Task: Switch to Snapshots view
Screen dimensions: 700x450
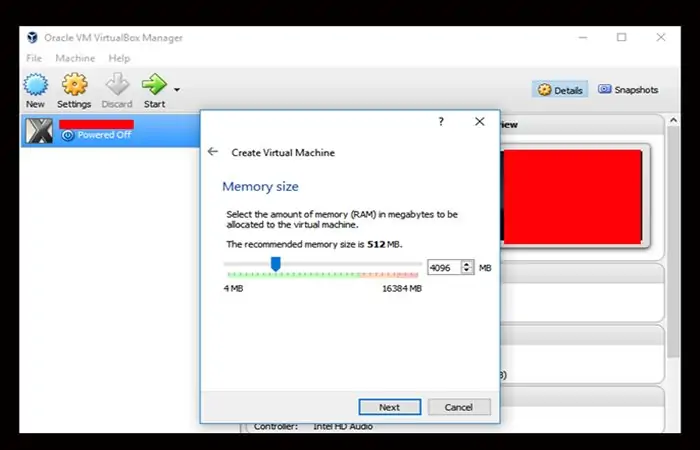Action: (x=628, y=90)
